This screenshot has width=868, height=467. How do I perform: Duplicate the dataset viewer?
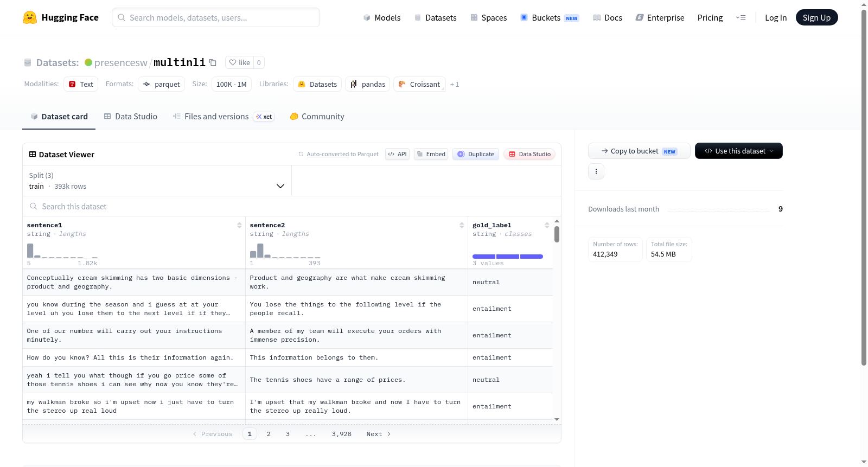tap(475, 154)
